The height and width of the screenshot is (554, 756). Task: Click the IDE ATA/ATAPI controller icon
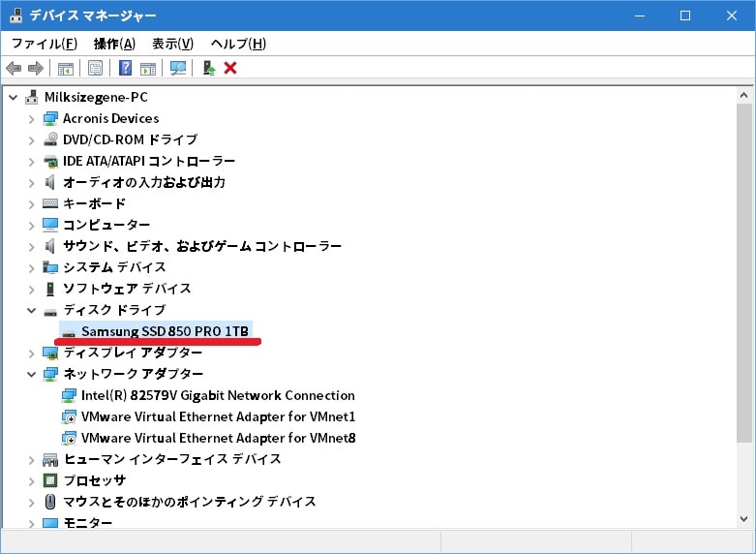coord(50,161)
